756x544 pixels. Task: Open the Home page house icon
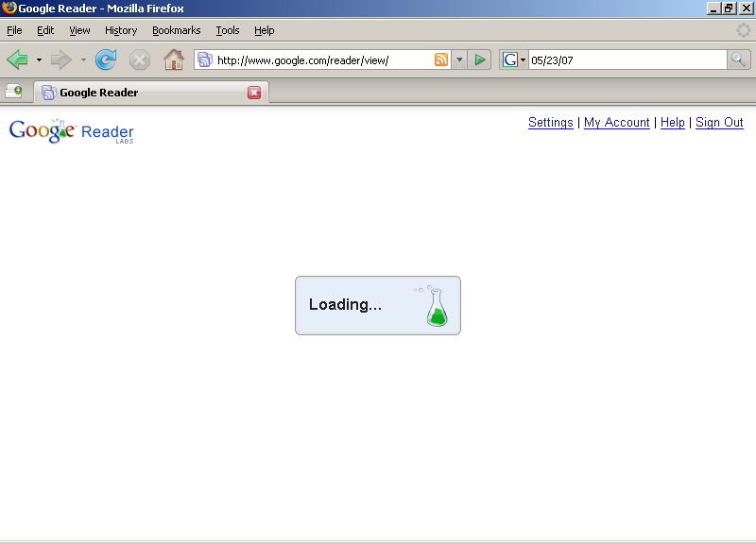(x=174, y=59)
